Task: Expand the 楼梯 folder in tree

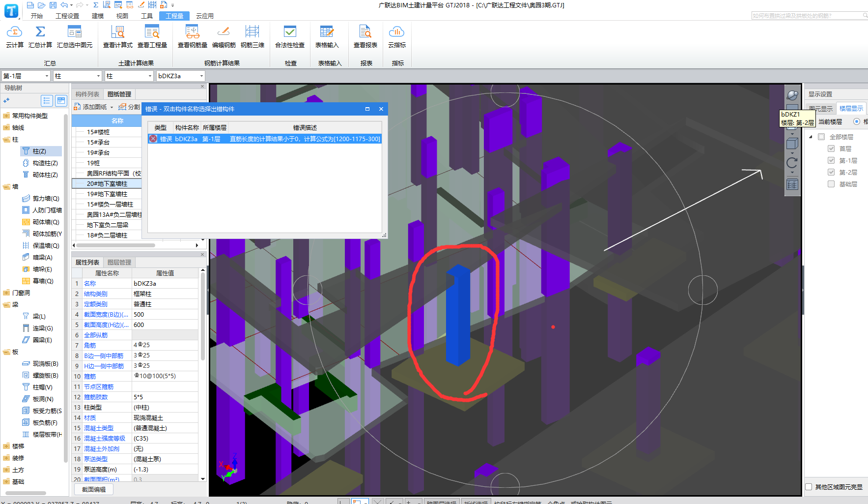Action: click(x=6, y=446)
